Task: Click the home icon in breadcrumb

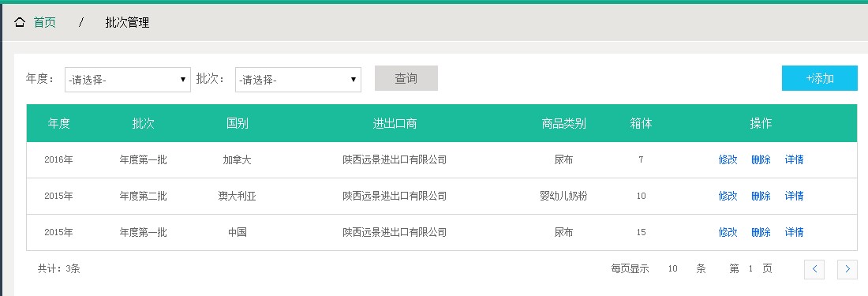Action: (20, 23)
